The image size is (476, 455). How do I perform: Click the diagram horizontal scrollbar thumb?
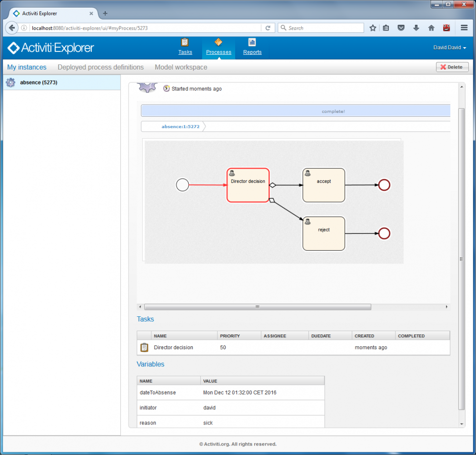point(258,307)
